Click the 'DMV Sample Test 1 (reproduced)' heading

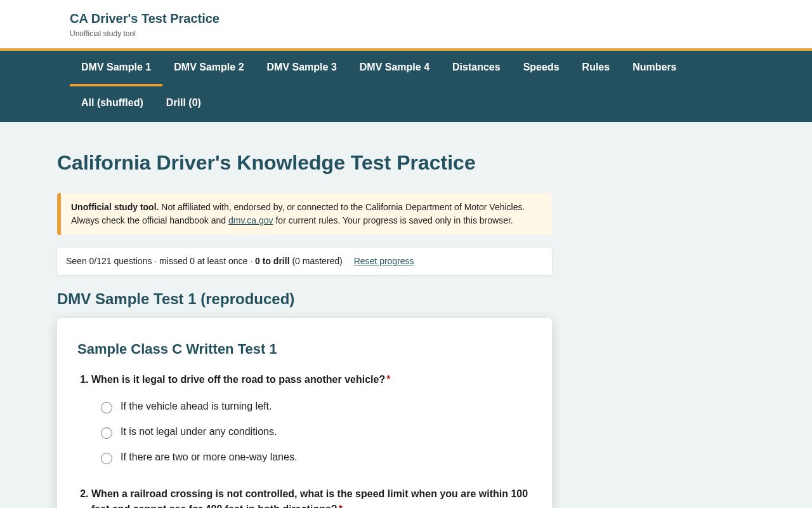click(176, 299)
